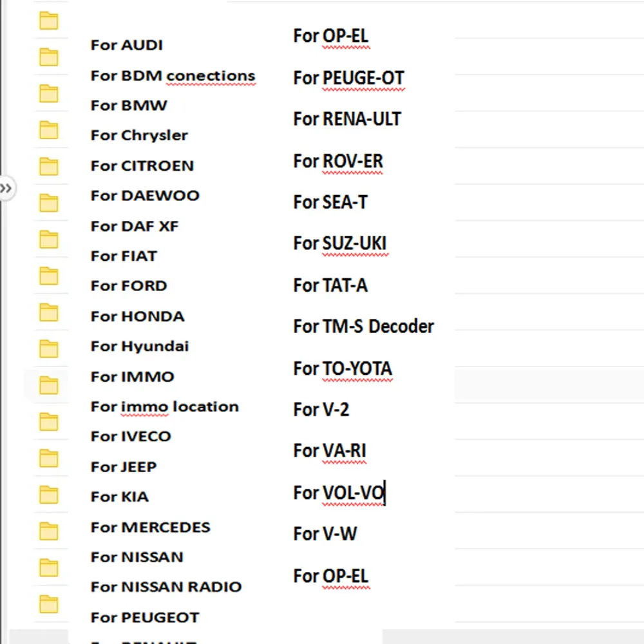Click the 'For PEUGEOT' line
Image resolution: width=644 pixels, height=644 pixels.
point(145,618)
